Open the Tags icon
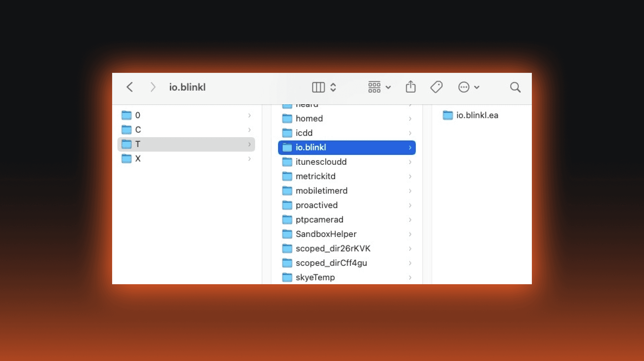 click(436, 87)
